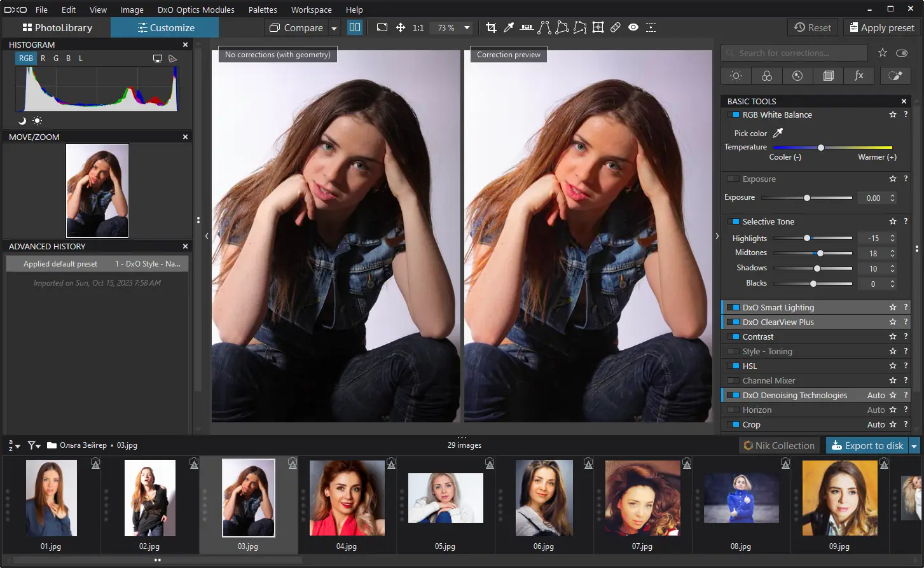Toggle the HSL correction
The width and height of the screenshot is (924, 568).
click(x=733, y=366)
